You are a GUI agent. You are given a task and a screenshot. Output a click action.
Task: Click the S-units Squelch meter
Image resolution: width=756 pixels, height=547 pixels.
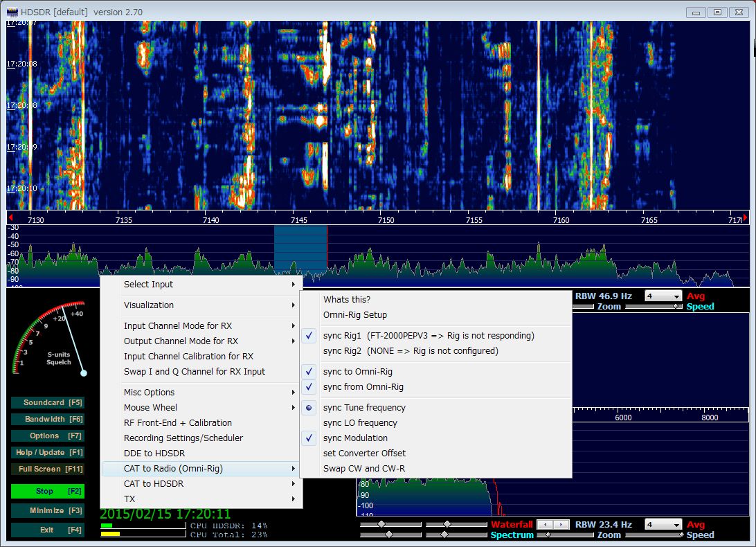tap(48, 339)
